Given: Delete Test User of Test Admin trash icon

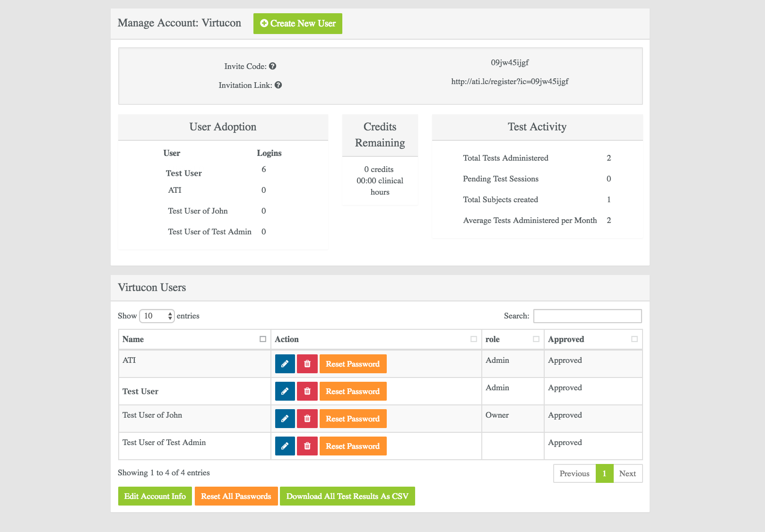Looking at the screenshot, I should [x=307, y=446].
